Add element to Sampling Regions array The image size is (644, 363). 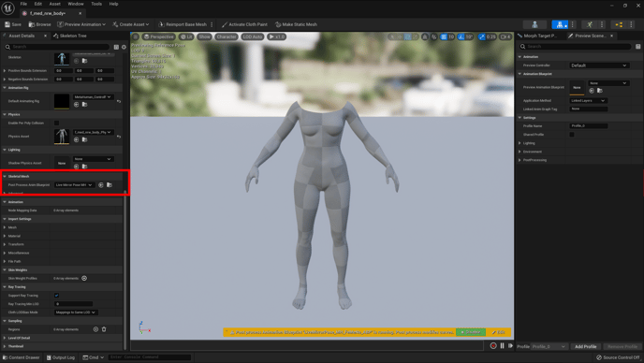click(x=95, y=329)
